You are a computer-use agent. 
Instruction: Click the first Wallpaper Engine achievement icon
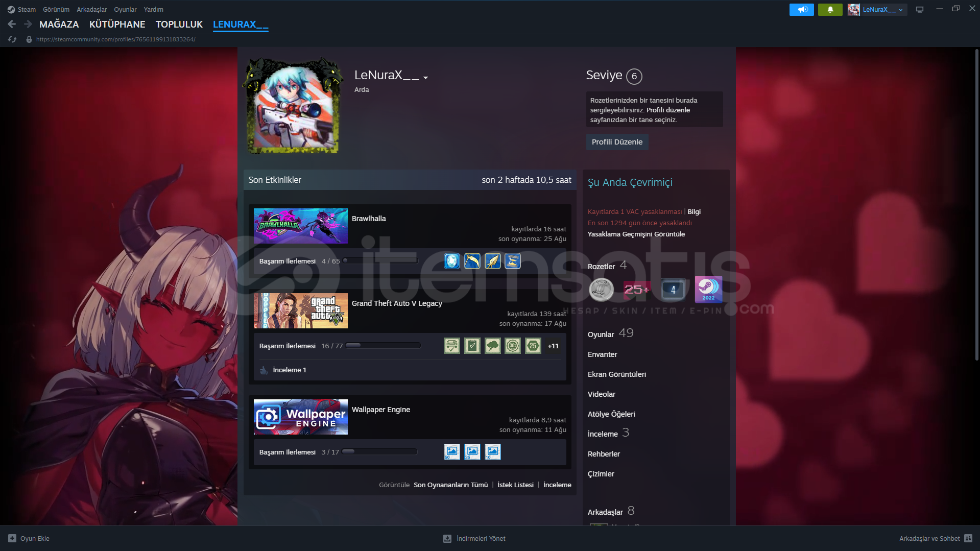pos(452,452)
